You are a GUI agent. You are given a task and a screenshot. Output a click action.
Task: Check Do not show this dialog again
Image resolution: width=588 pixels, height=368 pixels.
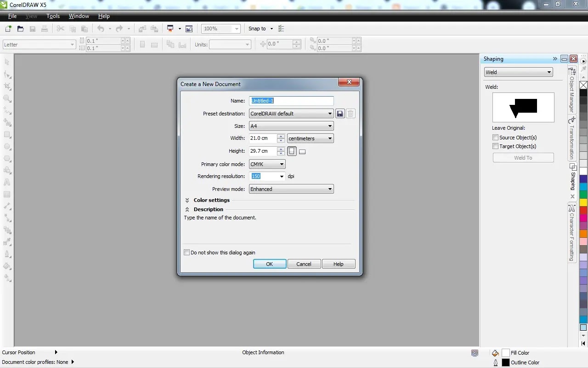tap(187, 253)
